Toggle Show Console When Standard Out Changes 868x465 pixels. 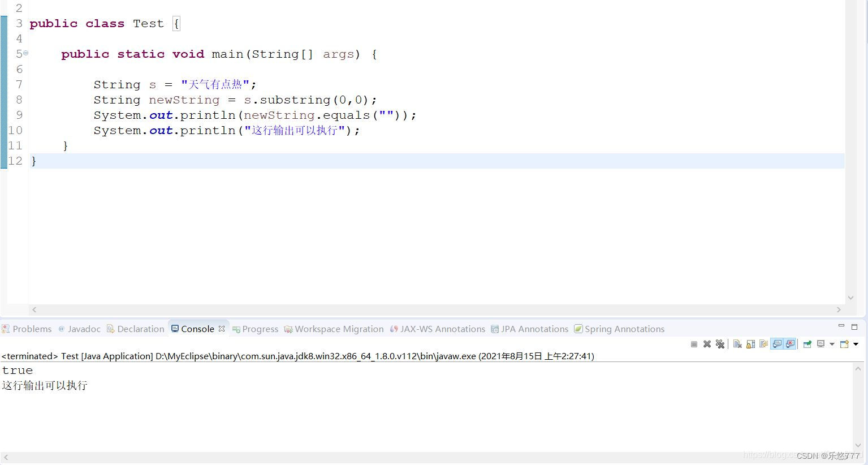point(777,344)
